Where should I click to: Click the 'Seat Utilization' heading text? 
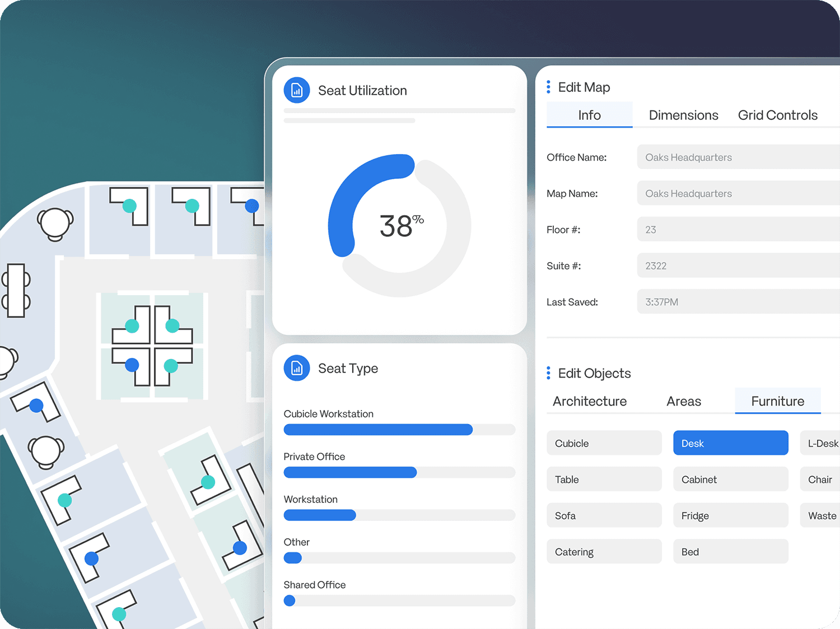tap(362, 90)
